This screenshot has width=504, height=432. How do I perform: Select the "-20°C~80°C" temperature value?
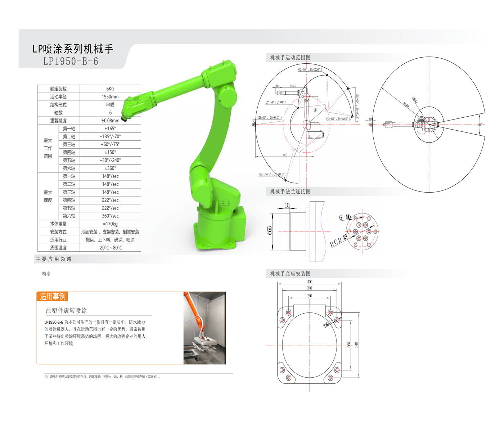coord(110,248)
